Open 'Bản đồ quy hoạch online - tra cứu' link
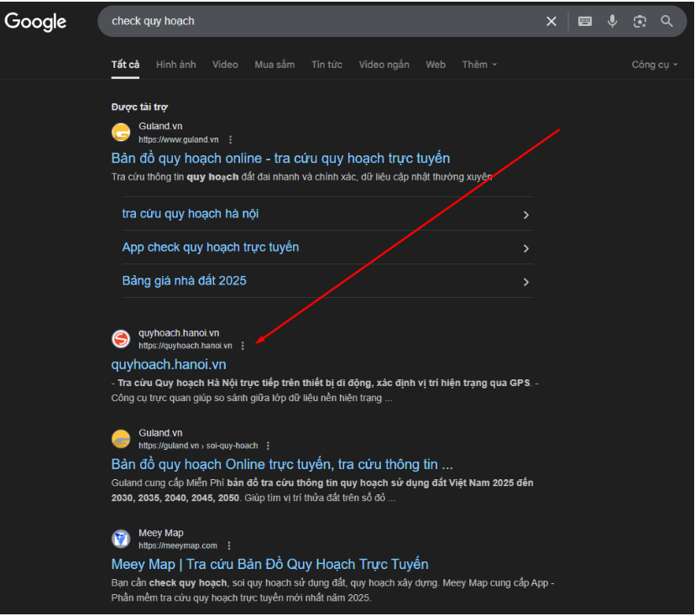This screenshot has width=695, height=616. 280,159
